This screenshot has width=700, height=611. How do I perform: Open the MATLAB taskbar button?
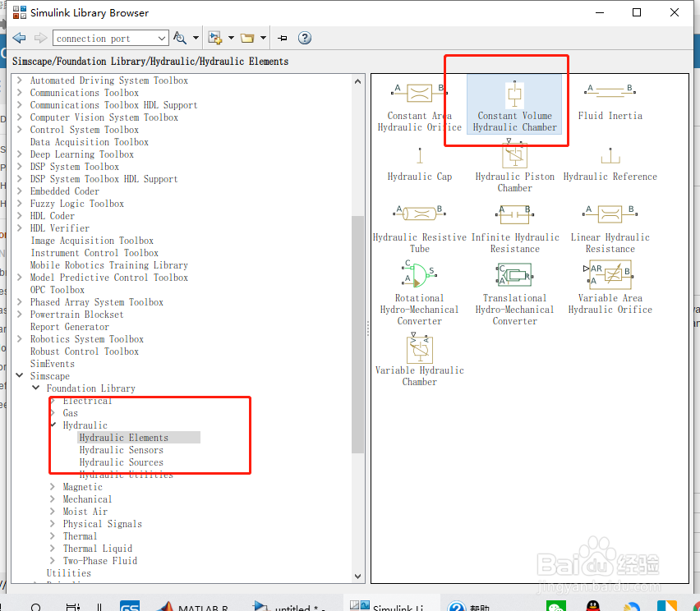click(193, 606)
